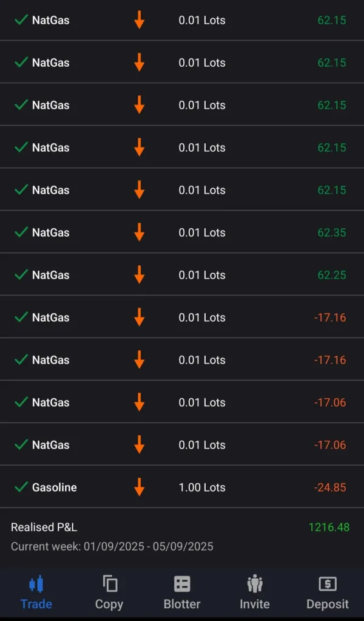Open the Trade candlestick tab icon
The width and height of the screenshot is (364, 621).
tap(36, 584)
